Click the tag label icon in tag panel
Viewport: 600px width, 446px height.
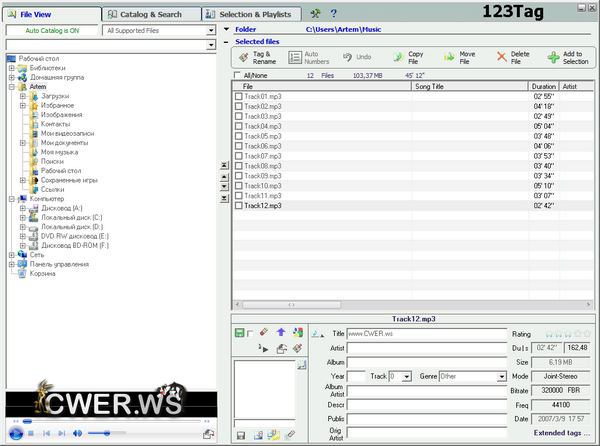(298, 348)
